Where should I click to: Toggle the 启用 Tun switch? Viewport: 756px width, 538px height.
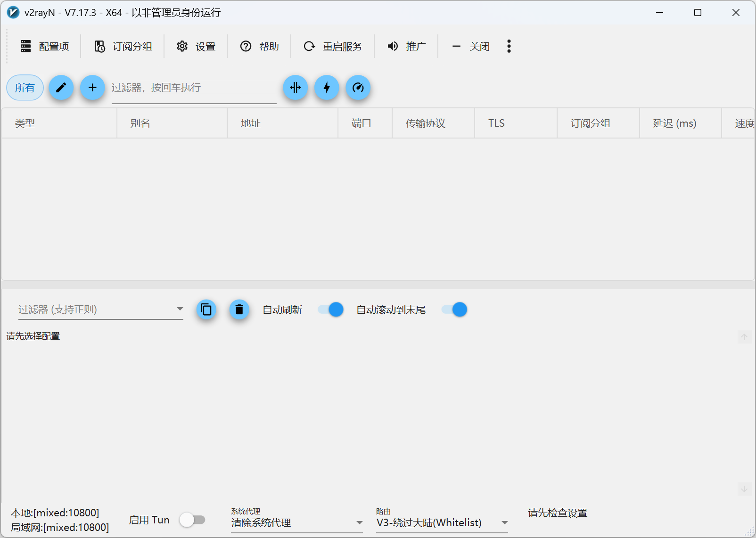[x=192, y=520]
